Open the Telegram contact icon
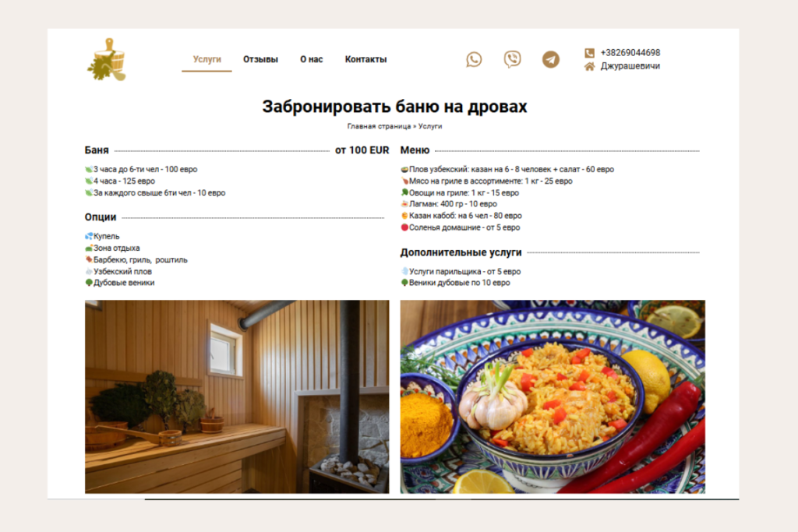Viewport: 798px width, 532px height. click(x=551, y=59)
